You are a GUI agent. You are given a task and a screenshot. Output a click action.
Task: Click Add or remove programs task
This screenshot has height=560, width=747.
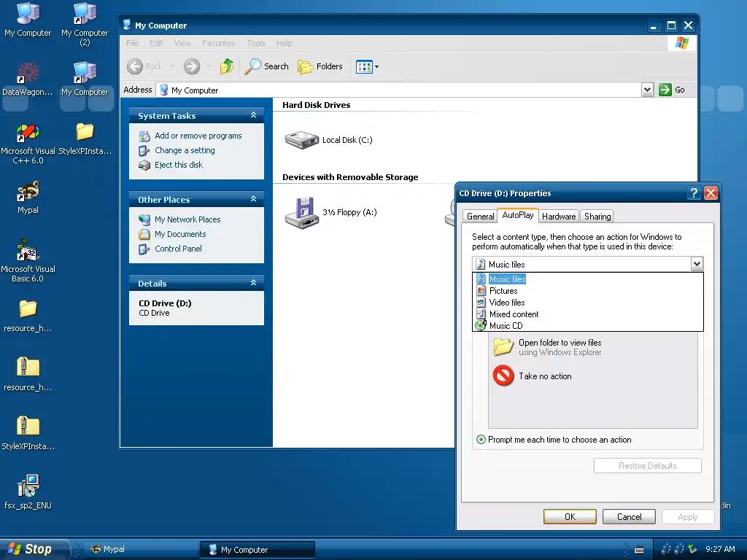point(198,136)
